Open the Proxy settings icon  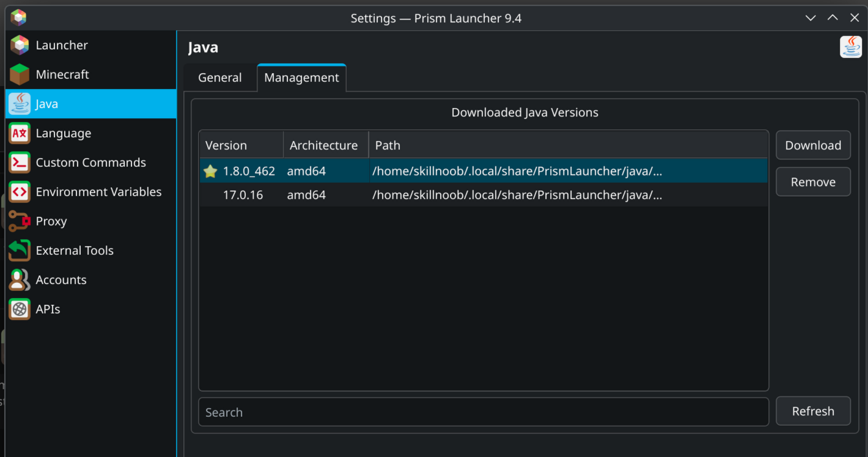20,221
